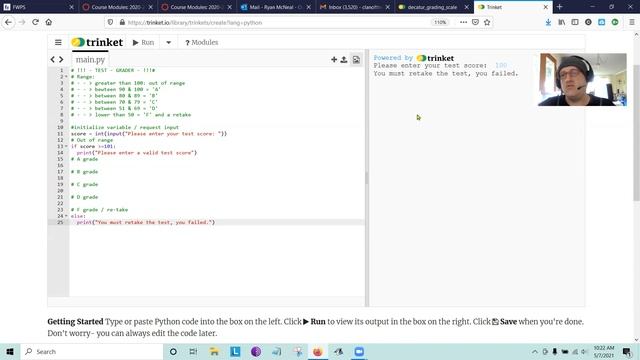Show hidden system tray icons

[535, 351]
